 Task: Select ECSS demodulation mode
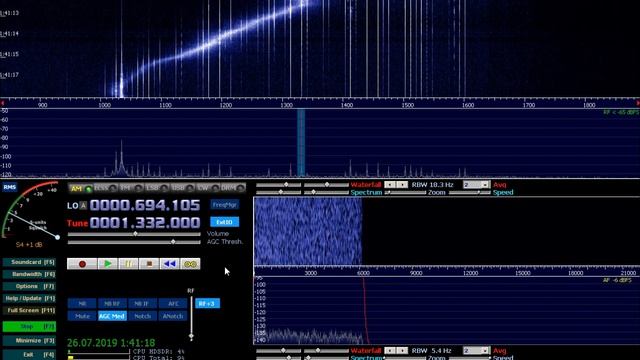106,188
